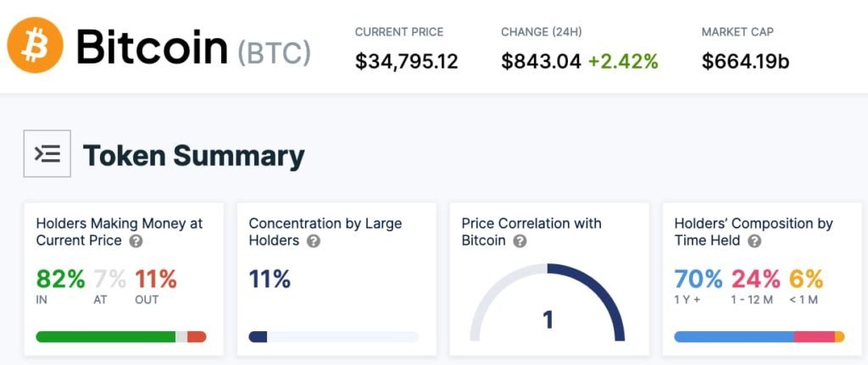Image resolution: width=868 pixels, height=365 pixels.
Task: Open help for Concentration by Large Holders
Action: click(x=313, y=241)
